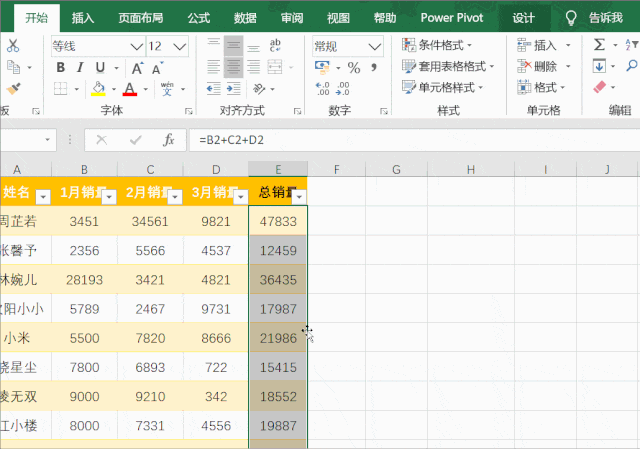Decrease font size with small A
The width and height of the screenshot is (640, 449).
158,68
